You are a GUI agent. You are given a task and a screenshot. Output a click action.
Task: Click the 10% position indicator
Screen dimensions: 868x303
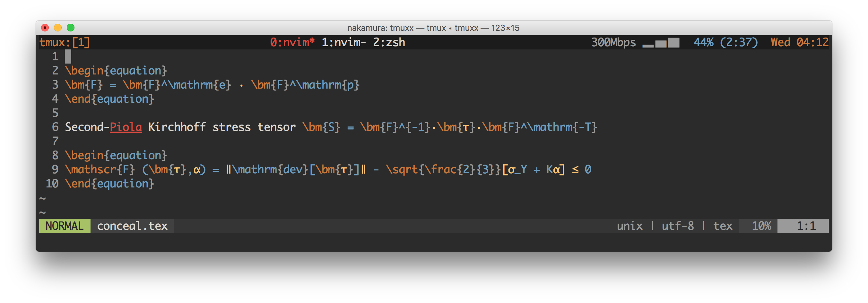pos(761,226)
